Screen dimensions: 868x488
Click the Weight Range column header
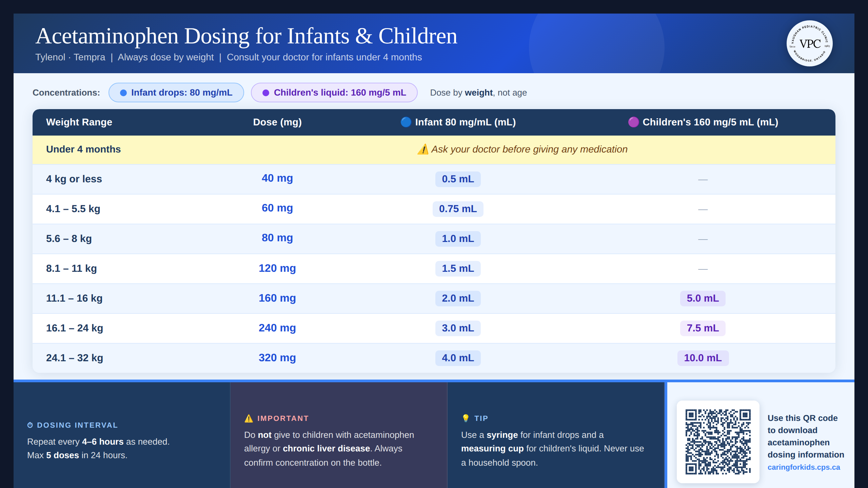pos(79,122)
